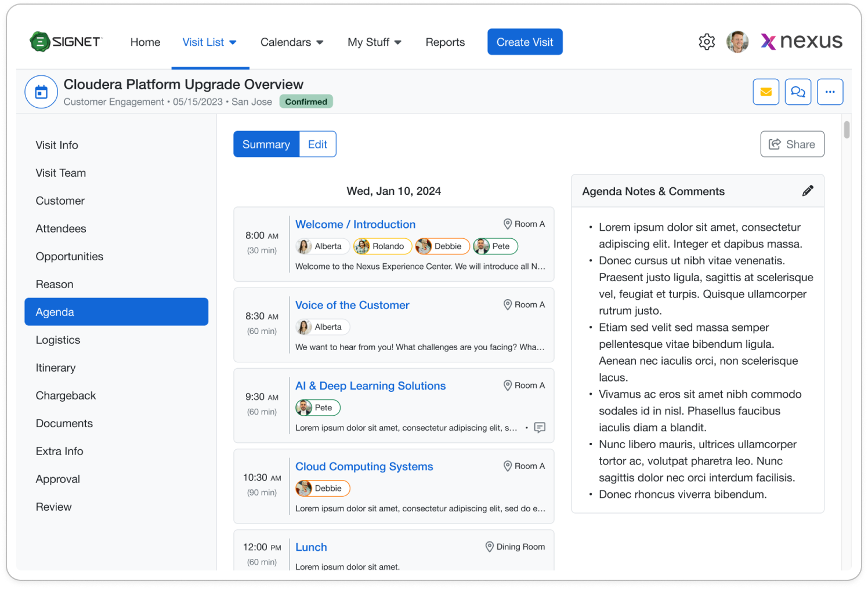The width and height of the screenshot is (868, 589).
Task: Click the page vertical scrollbar
Action: 847,129
